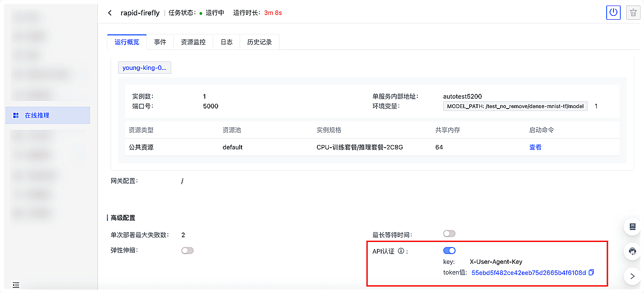Click the trash delete icon
Viewport: 644px width, 293px height.
coord(633,12)
